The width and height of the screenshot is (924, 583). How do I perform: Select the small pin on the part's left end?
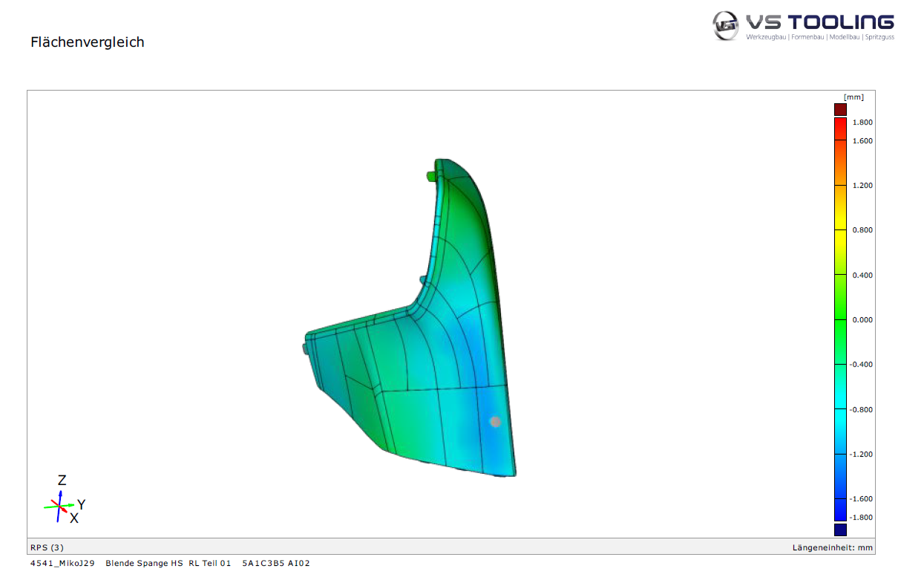tap(304, 348)
